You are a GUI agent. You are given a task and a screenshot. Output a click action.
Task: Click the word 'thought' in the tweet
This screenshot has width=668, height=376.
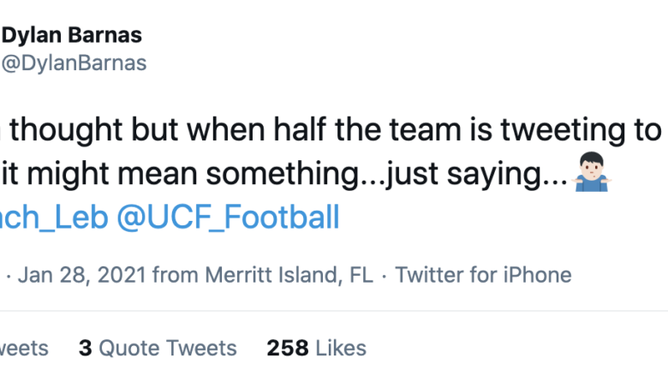66,130
